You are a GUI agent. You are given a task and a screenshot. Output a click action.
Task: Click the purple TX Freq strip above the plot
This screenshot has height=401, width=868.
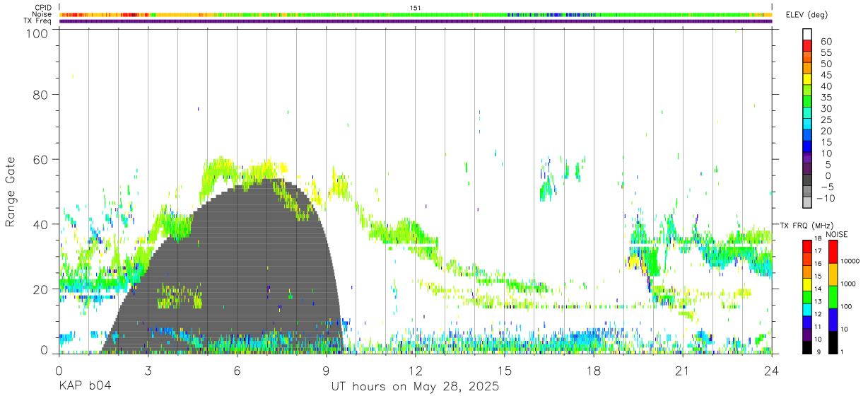click(x=416, y=21)
